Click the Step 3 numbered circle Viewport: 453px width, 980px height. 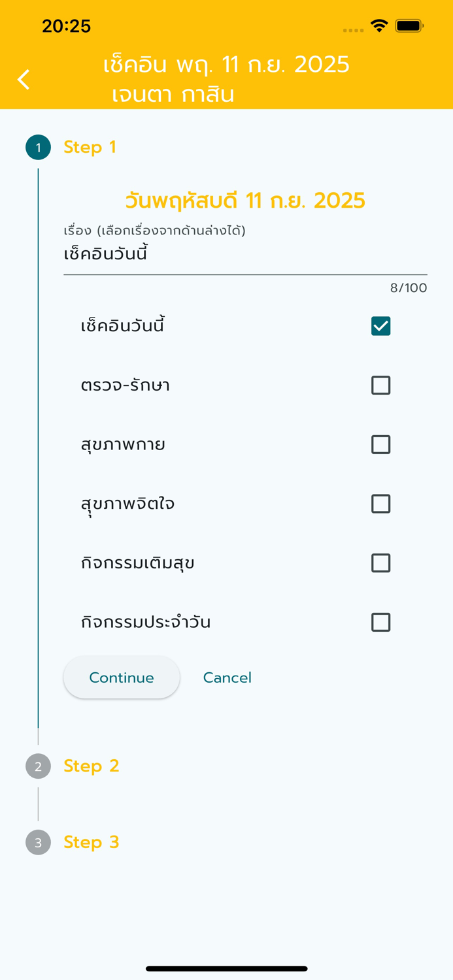[38, 842]
